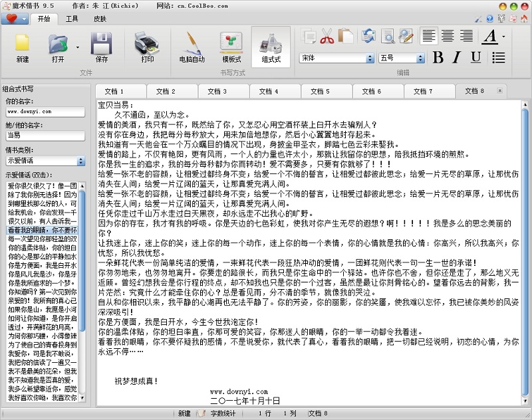Toggle underline text formatting

(x=475, y=58)
